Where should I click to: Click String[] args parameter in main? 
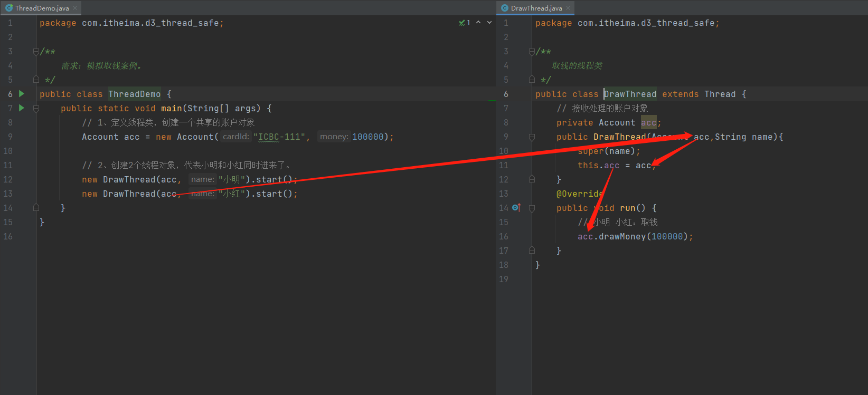[x=222, y=108]
